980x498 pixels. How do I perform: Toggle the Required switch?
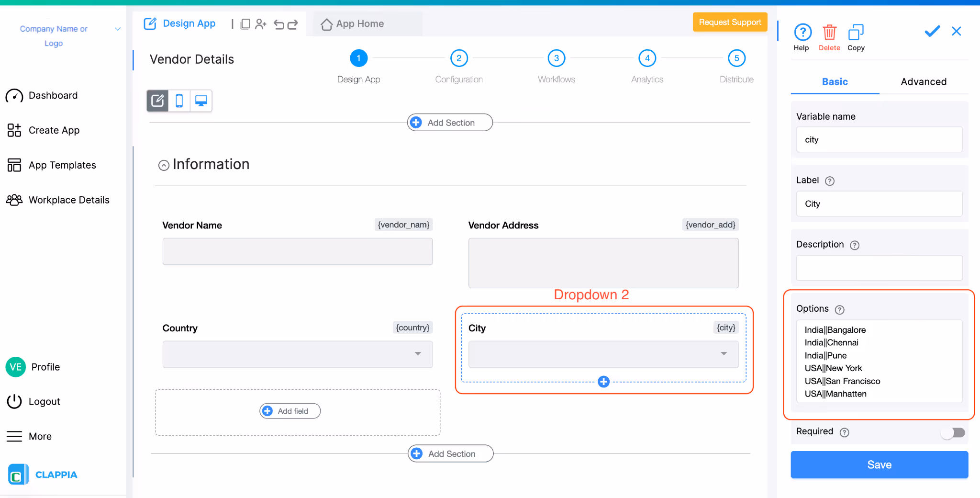(x=953, y=432)
